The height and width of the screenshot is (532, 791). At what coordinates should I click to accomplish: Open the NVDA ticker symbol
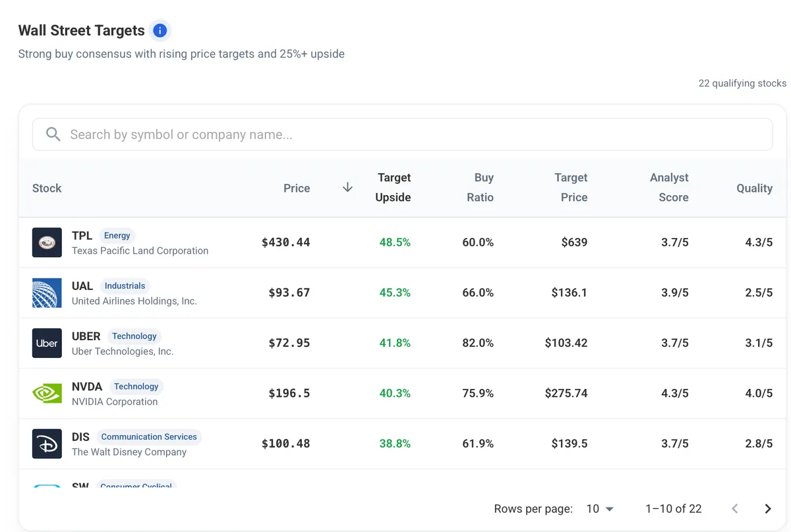(87, 386)
